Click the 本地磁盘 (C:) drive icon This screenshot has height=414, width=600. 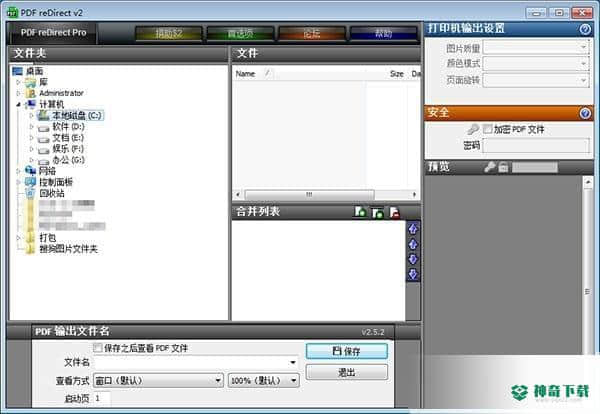43,115
